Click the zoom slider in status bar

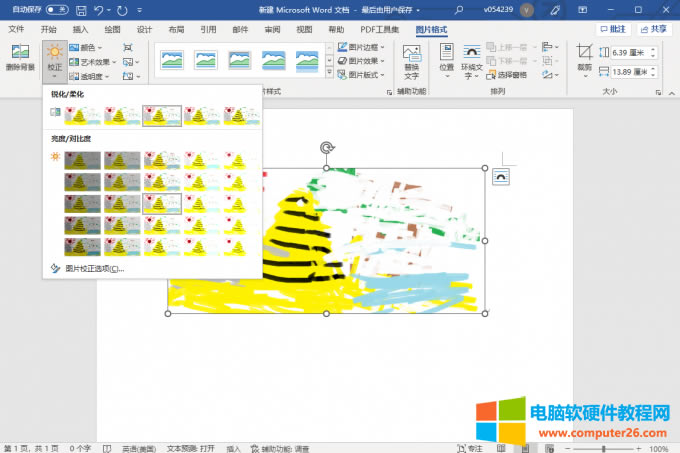(x=605, y=448)
